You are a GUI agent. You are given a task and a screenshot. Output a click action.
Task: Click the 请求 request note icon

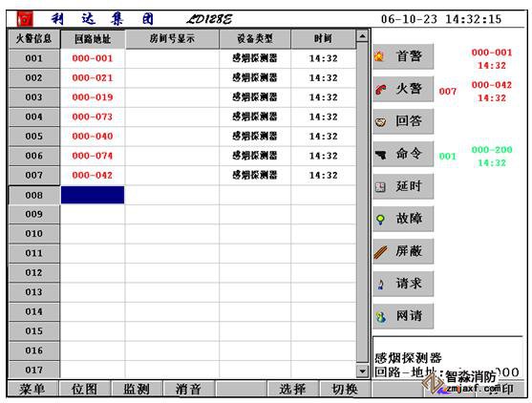(381, 285)
